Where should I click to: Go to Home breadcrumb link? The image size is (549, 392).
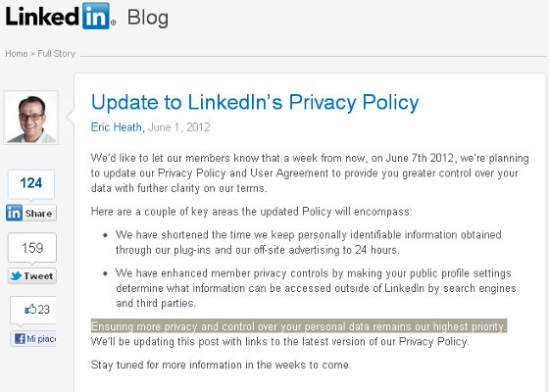(x=16, y=54)
